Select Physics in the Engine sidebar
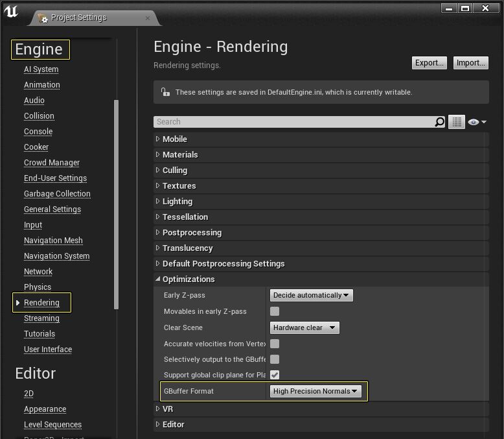 coord(38,287)
